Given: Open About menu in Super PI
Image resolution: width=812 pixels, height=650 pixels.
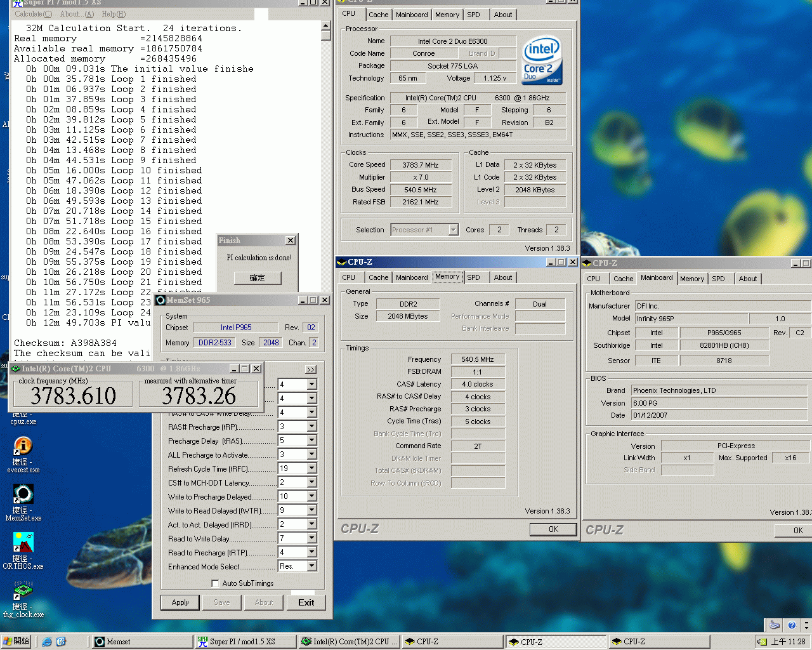Looking at the screenshot, I should 77,14.
